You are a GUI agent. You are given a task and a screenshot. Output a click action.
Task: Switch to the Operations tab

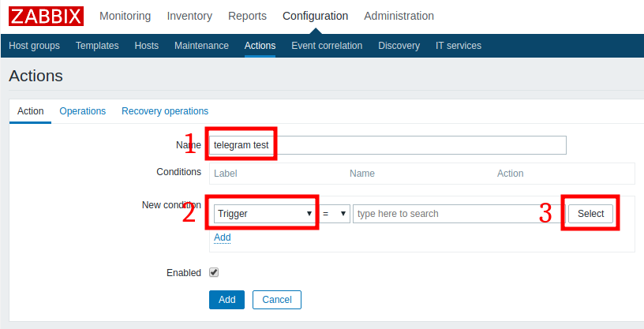[83, 111]
